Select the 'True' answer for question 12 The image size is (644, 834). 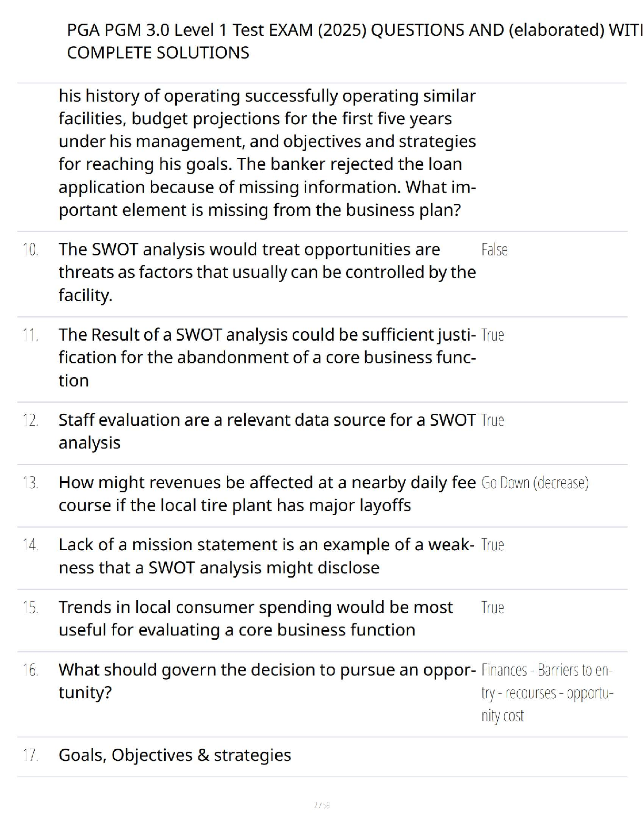[492, 420]
